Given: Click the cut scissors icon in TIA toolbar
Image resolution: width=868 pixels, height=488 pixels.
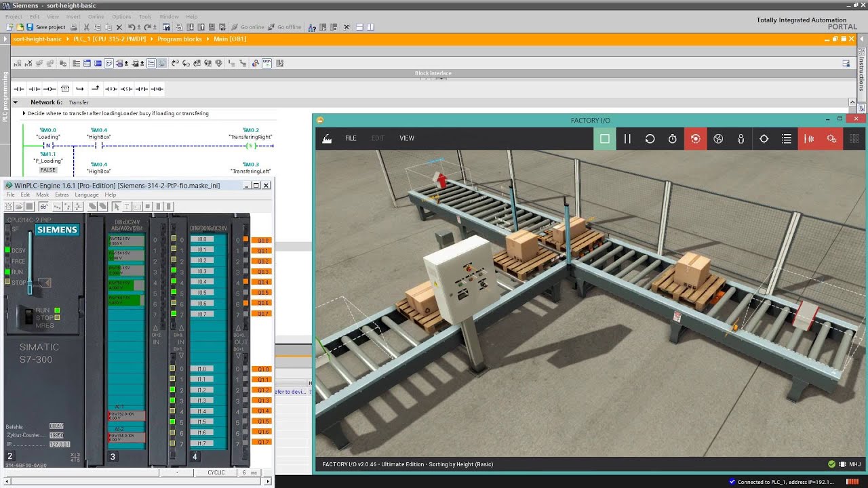Looking at the screenshot, I should point(87,27).
